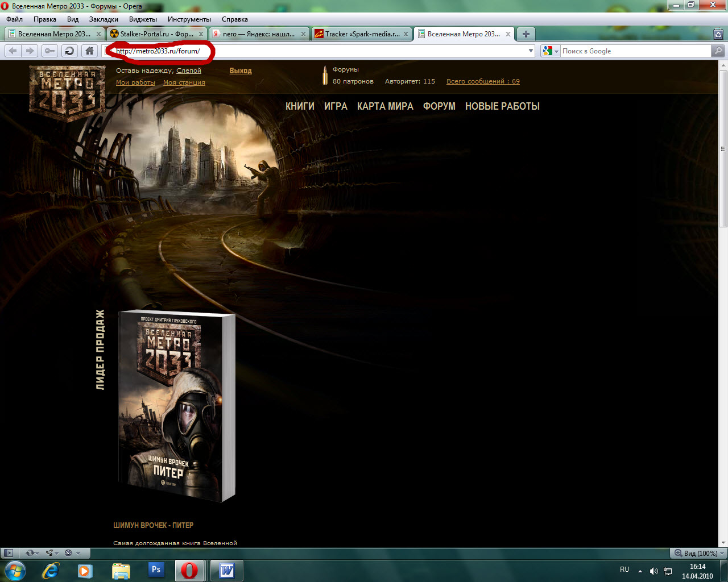Viewport: 728px width, 582px height.
Task: Click the volume speaker tray icon
Action: 653,571
